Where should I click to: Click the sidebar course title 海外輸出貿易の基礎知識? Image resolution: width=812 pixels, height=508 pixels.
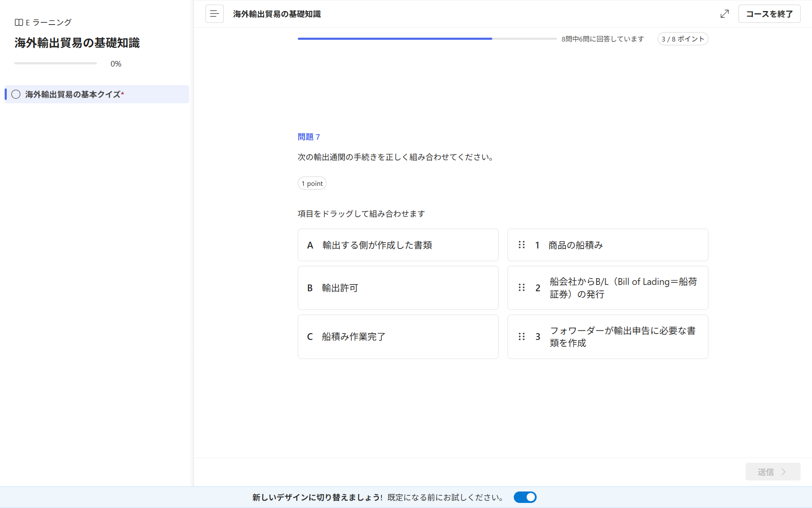pyautogui.click(x=77, y=43)
